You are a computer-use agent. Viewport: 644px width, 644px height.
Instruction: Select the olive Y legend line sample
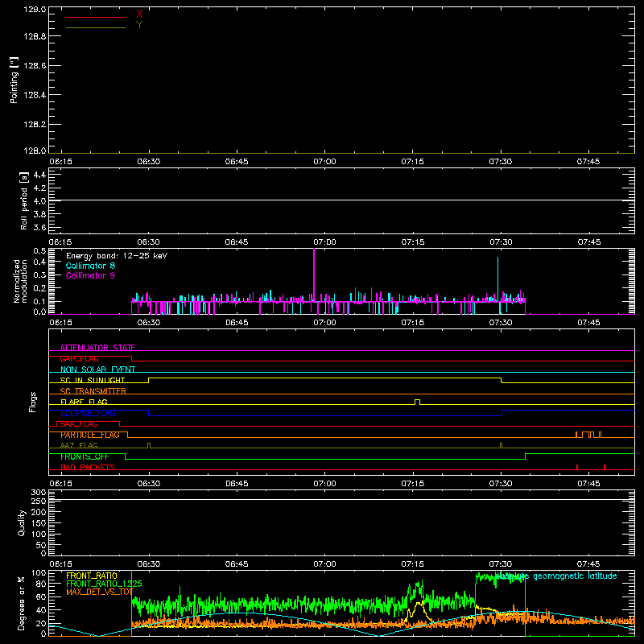[x=96, y=27]
